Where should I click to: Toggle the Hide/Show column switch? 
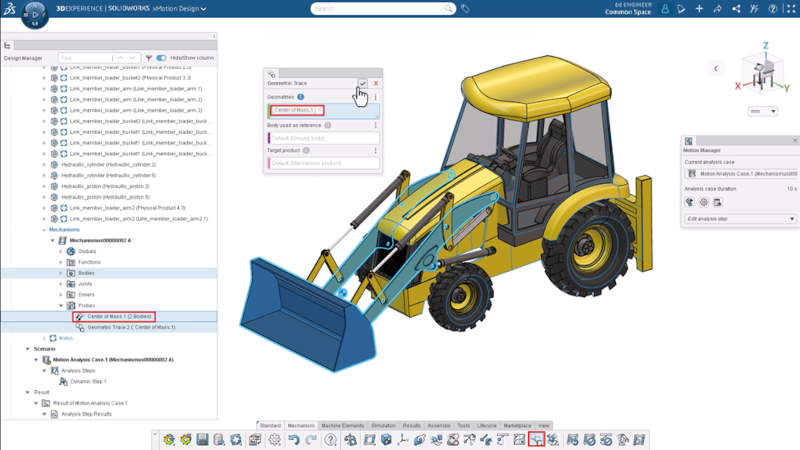161,58
